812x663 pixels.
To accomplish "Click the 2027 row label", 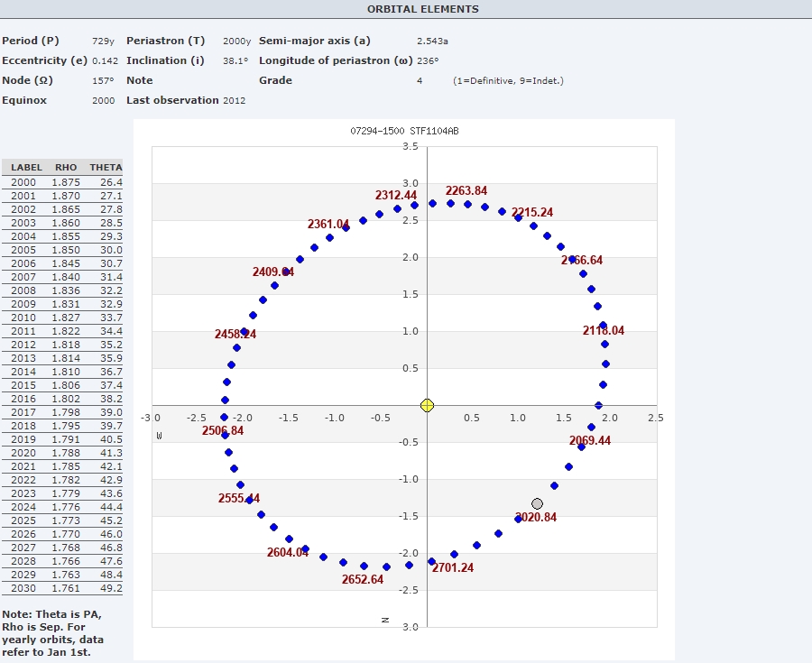I will click(23, 547).
